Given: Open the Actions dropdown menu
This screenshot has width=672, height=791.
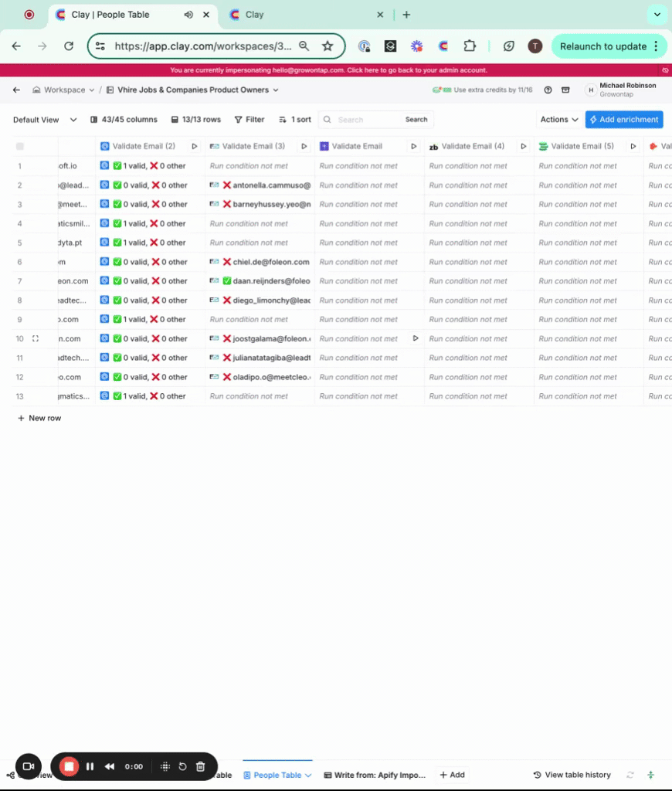Looking at the screenshot, I should (x=558, y=120).
